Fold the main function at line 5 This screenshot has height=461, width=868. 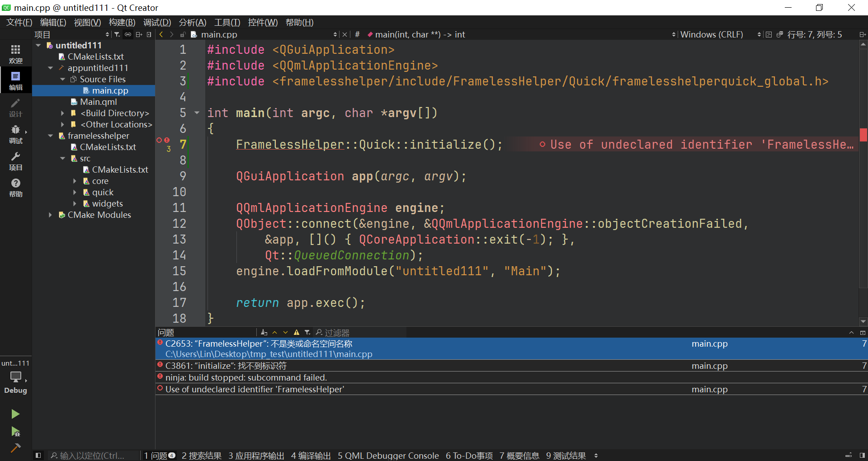(197, 113)
